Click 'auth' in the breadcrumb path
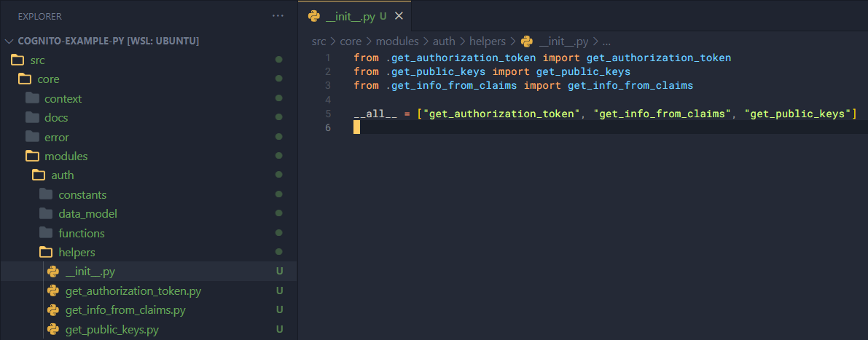 (443, 41)
